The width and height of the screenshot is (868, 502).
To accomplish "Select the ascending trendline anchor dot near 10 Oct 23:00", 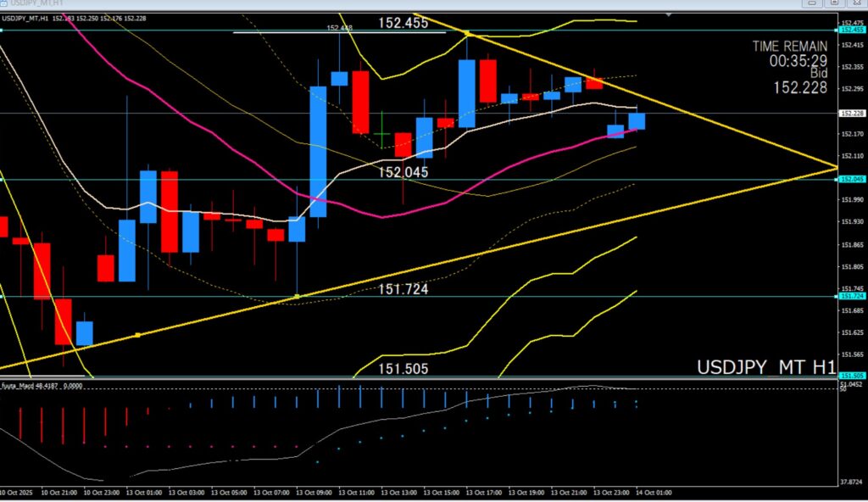I will click(x=138, y=335).
